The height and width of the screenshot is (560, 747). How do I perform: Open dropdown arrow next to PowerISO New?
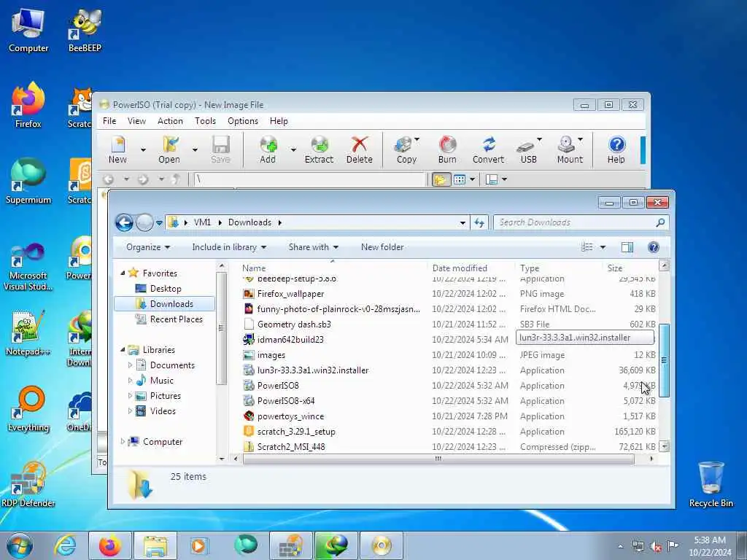tap(144, 150)
